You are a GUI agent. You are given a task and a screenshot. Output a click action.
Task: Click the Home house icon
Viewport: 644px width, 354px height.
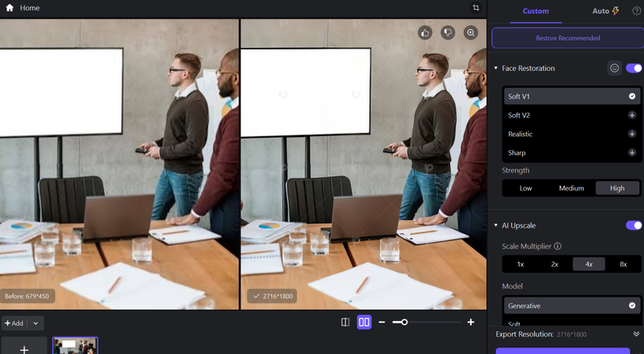[9, 8]
